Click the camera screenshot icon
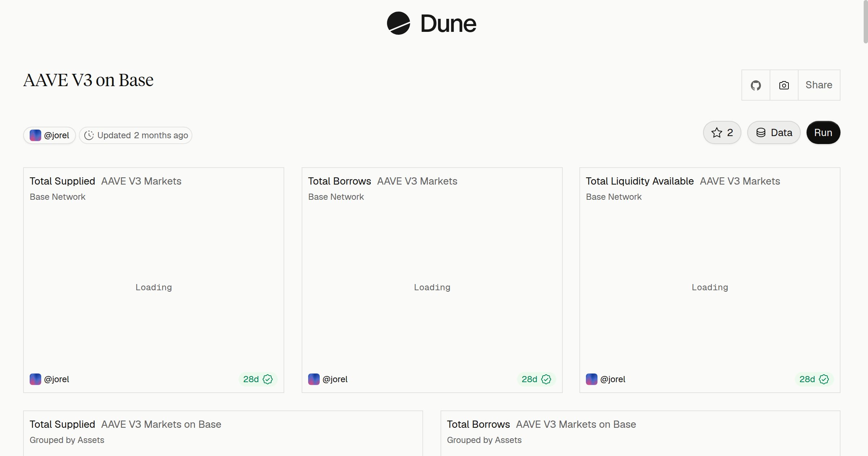This screenshot has height=456, width=868. coord(784,85)
